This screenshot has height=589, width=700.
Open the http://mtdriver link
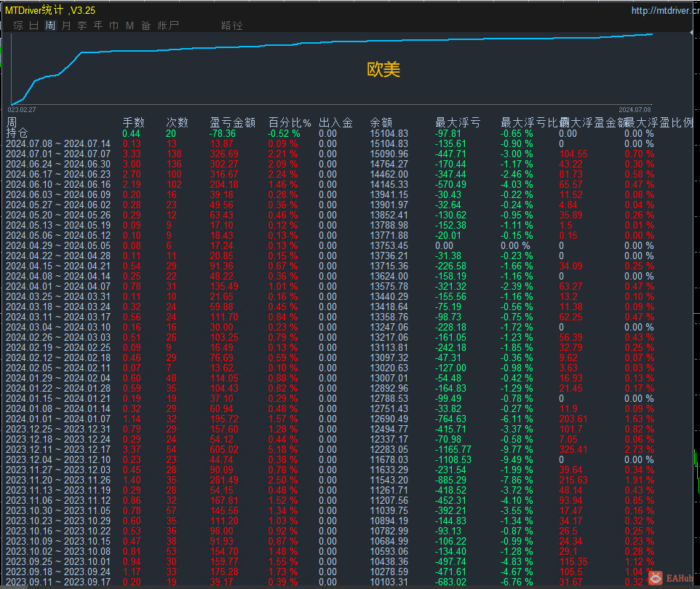click(x=665, y=10)
